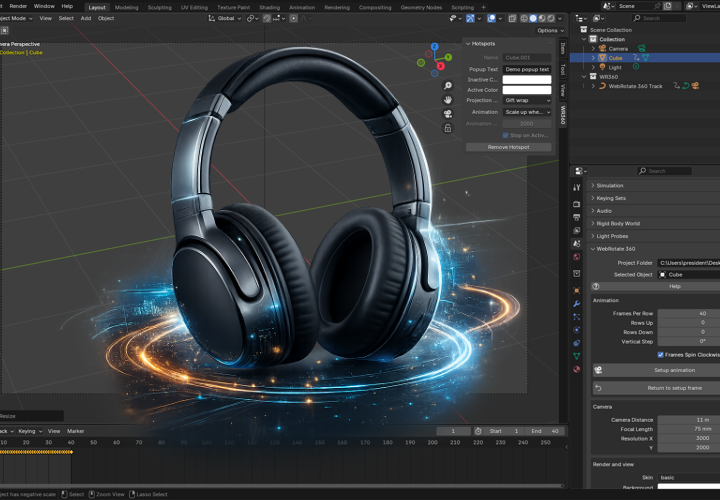Click the select box tool icon top-left
This screenshot has width=720, height=500.
(4, 30)
